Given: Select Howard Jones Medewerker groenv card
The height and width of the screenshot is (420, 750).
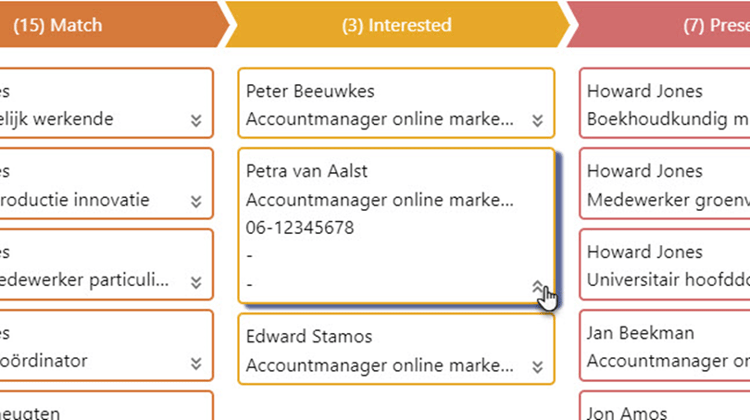Looking at the screenshot, I should [665, 184].
